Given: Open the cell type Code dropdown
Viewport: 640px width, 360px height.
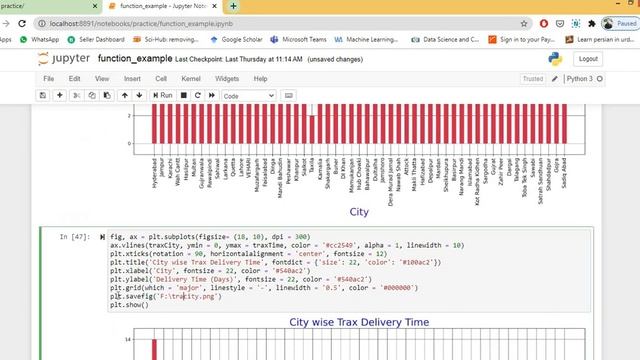Looking at the screenshot, I should pos(249,96).
